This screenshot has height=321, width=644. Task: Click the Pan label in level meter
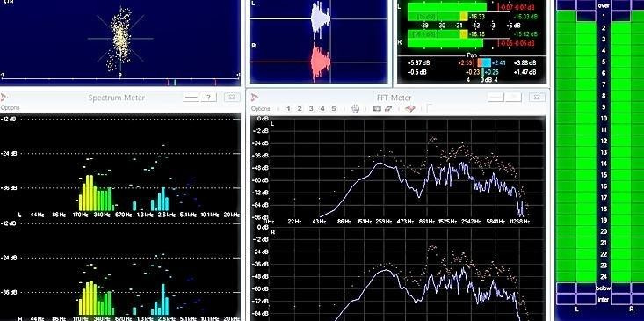tap(472, 55)
